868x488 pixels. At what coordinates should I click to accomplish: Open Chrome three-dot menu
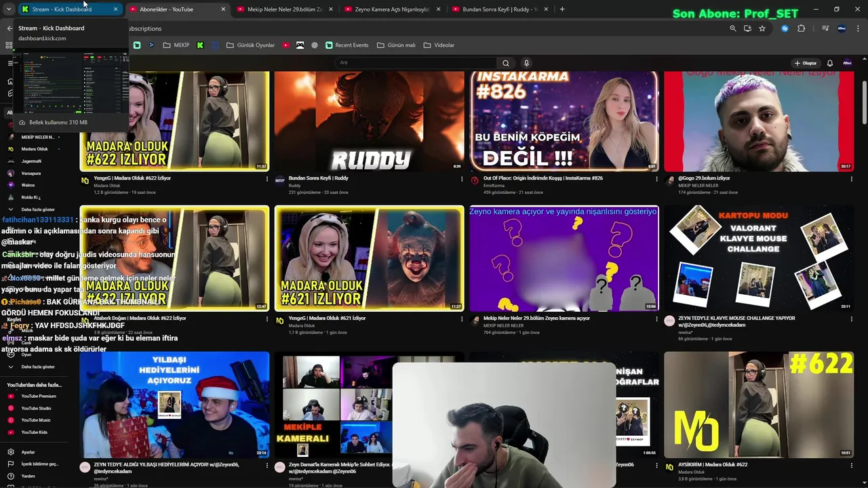pyautogui.click(x=858, y=28)
